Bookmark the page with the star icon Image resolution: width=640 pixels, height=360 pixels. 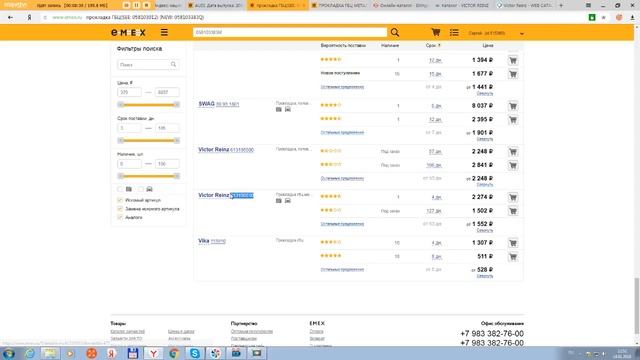coord(604,18)
